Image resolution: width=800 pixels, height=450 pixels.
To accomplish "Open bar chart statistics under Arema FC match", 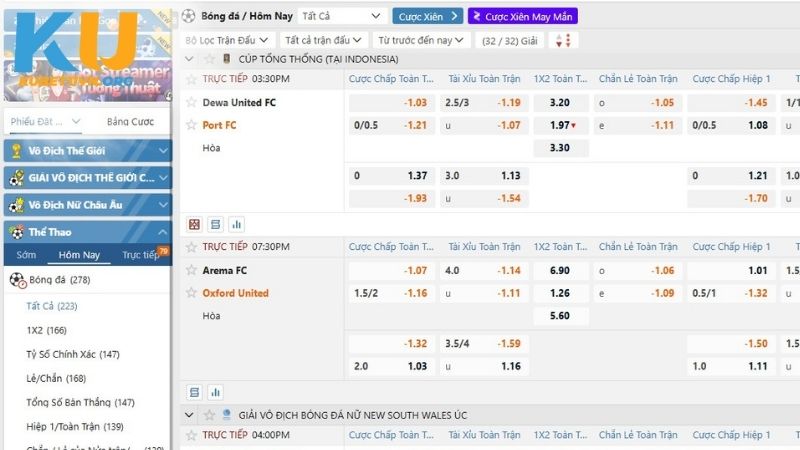I will pos(215,393).
